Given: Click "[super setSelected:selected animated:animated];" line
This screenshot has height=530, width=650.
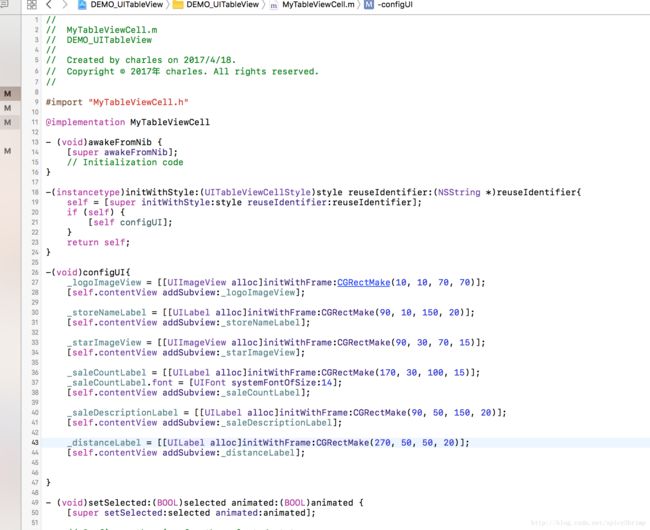Looking at the screenshot, I should coord(191,513).
